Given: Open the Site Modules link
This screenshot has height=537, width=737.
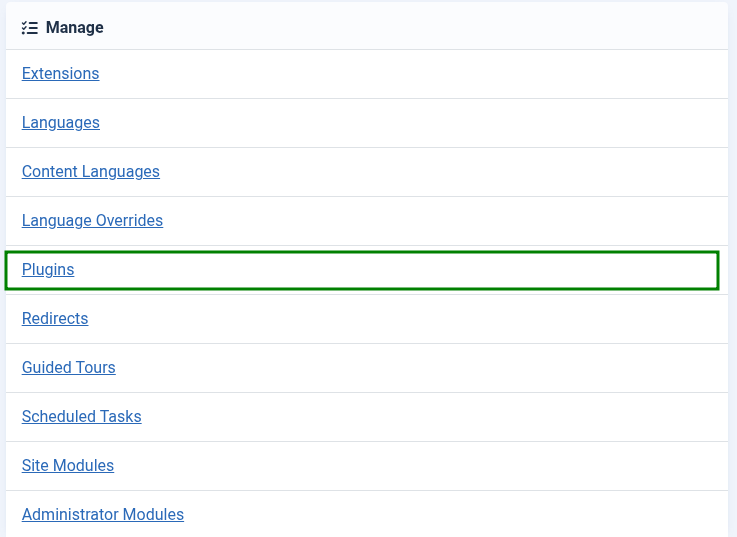Looking at the screenshot, I should click(x=68, y=466).
